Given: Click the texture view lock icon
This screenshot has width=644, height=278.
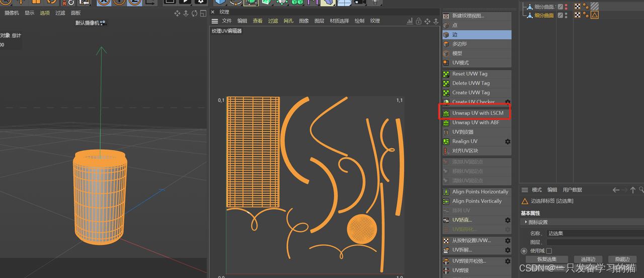Looking at the screenshot, I should click(418, 21).
